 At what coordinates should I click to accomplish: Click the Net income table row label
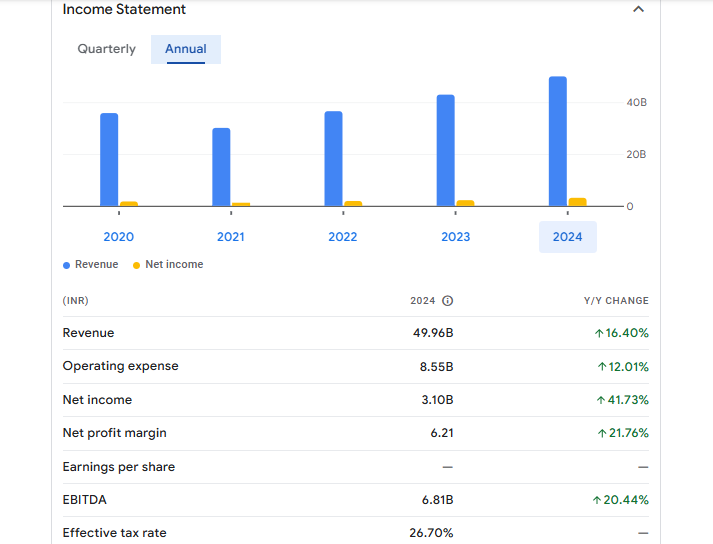click(97, 400)
